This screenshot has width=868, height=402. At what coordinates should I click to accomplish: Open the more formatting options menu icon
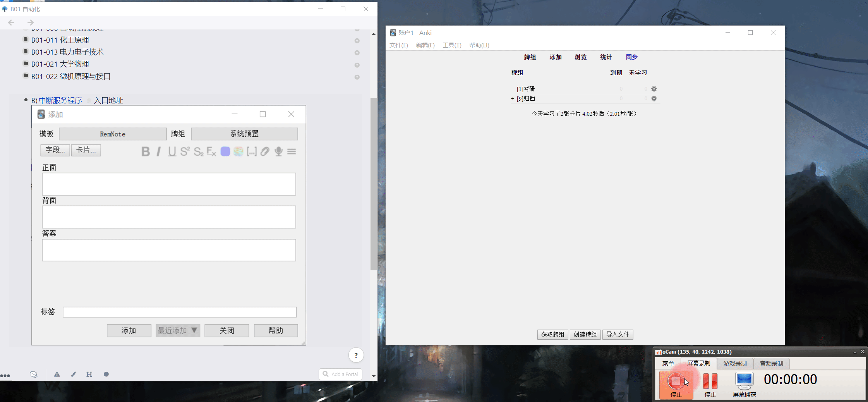pyautogui.click(x=292, y=151)
